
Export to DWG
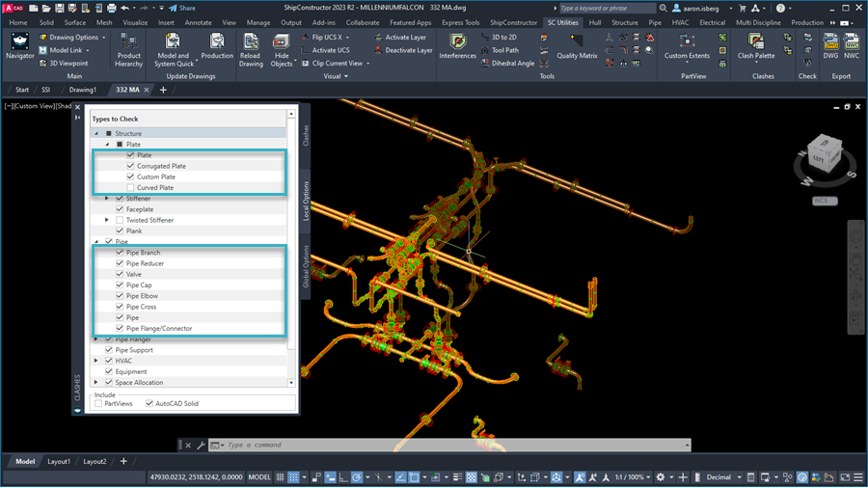[830, 46]
